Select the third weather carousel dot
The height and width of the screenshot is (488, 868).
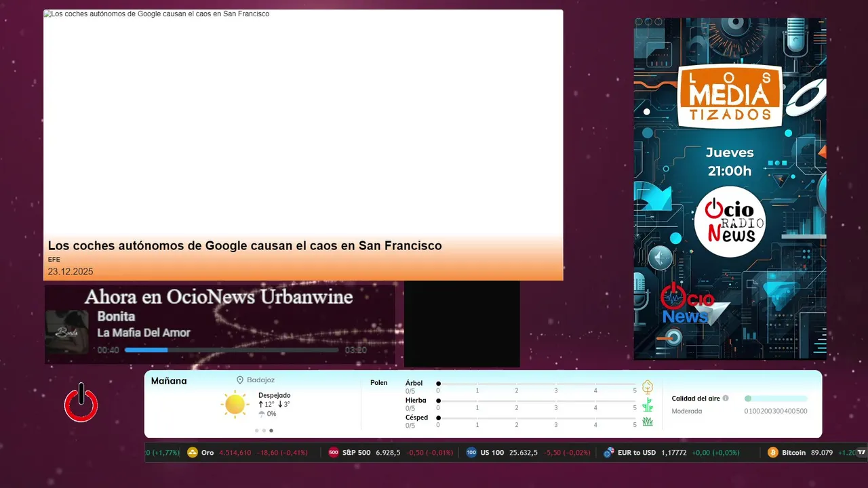tap(271, 430)
